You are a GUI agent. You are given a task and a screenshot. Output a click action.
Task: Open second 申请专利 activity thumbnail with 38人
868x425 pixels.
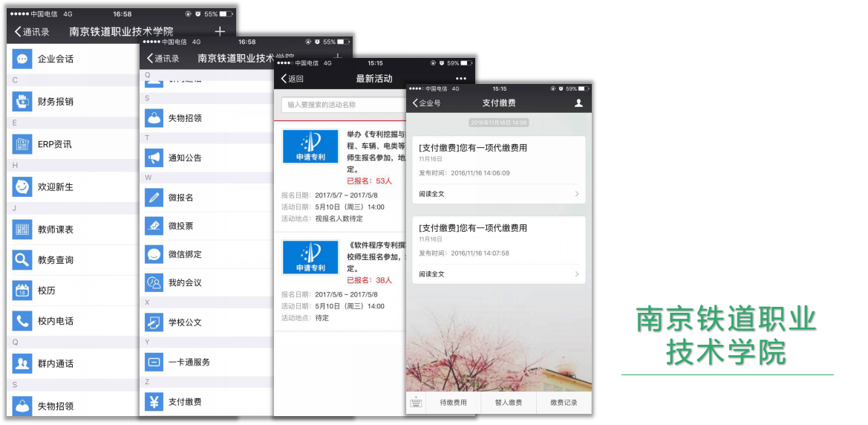click(x=310, y=257)
